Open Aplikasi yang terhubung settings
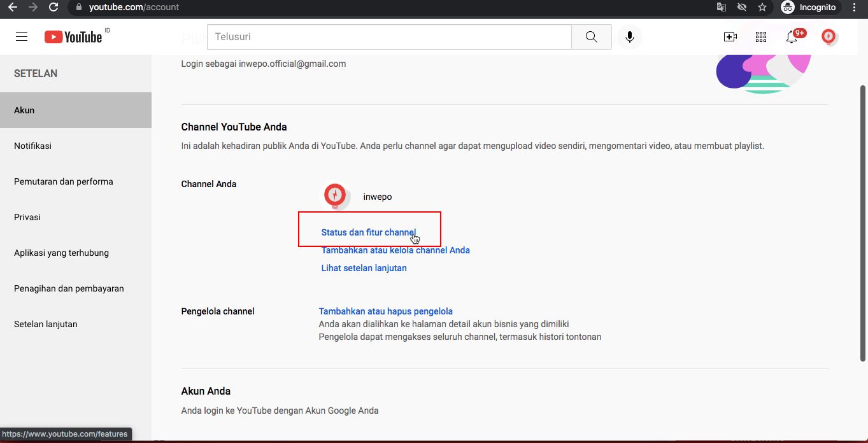Image resolution: width=868 pixels, height=443 pixels. pos(76,253)
